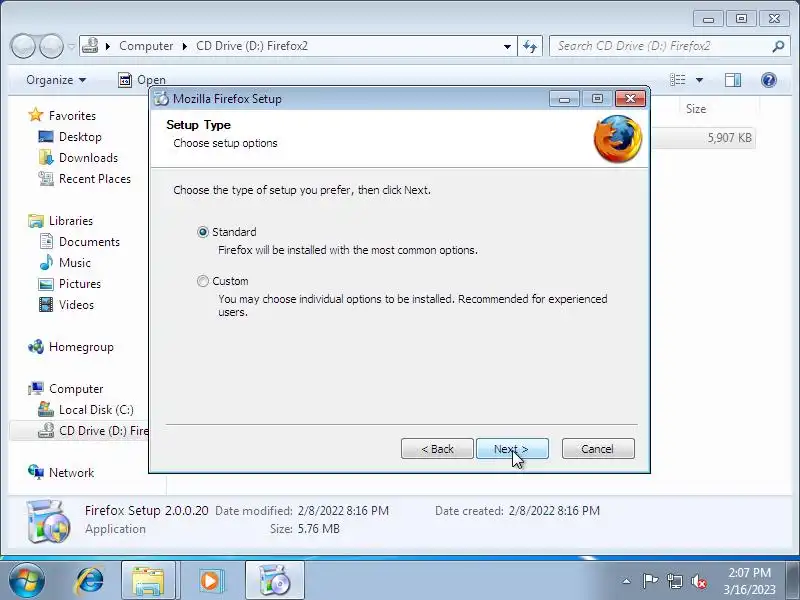Open Downloads under Favorites
Screen dimensions: 800x600
pos(88,158)
